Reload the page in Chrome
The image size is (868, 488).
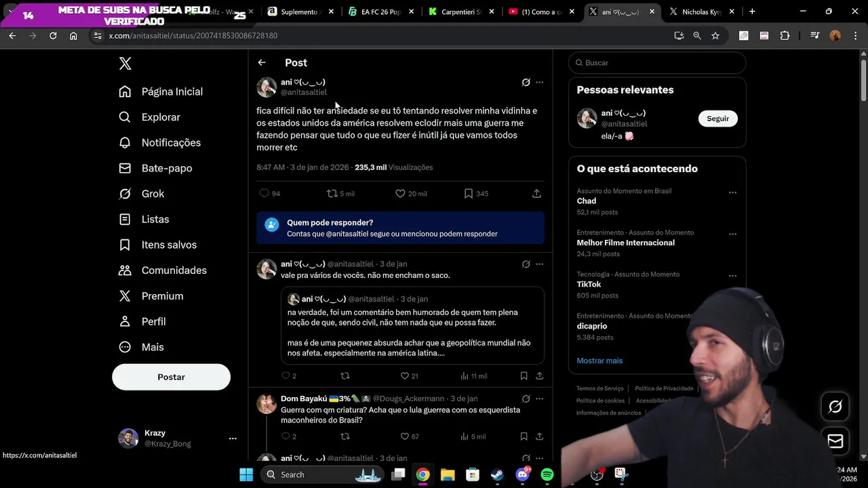53,36
